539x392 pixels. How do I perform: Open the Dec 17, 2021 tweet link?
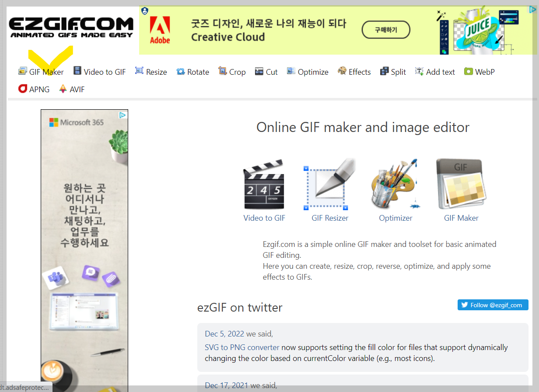[226, 385]
